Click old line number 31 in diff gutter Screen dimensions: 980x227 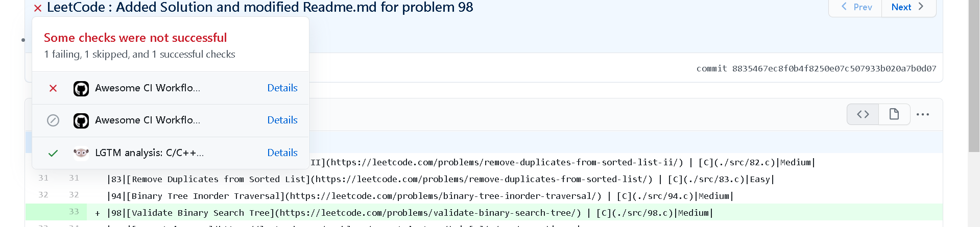click(x=43, y=178)
